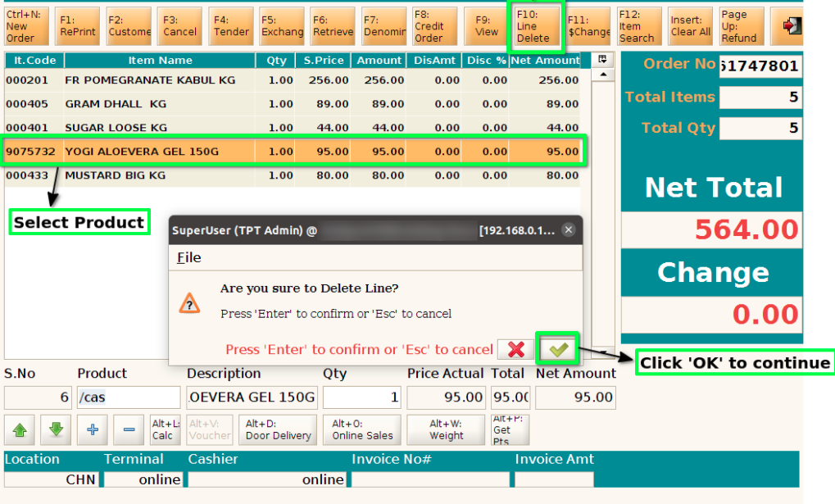Click the DisAmt column header
This screenshot has height=504, width=835.
(434, 60)
